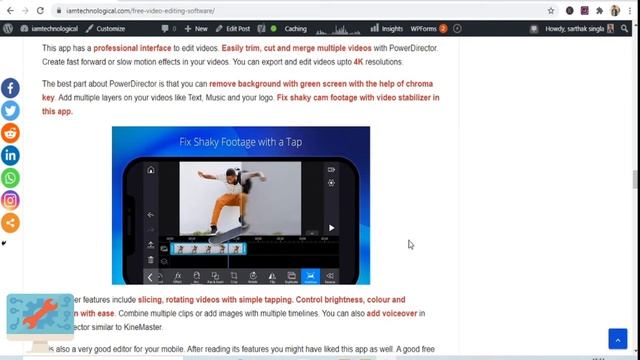Open the notifications icon left of Howdy
The image size is (640, 360).
pyautogui.click(x=533, y=29)
